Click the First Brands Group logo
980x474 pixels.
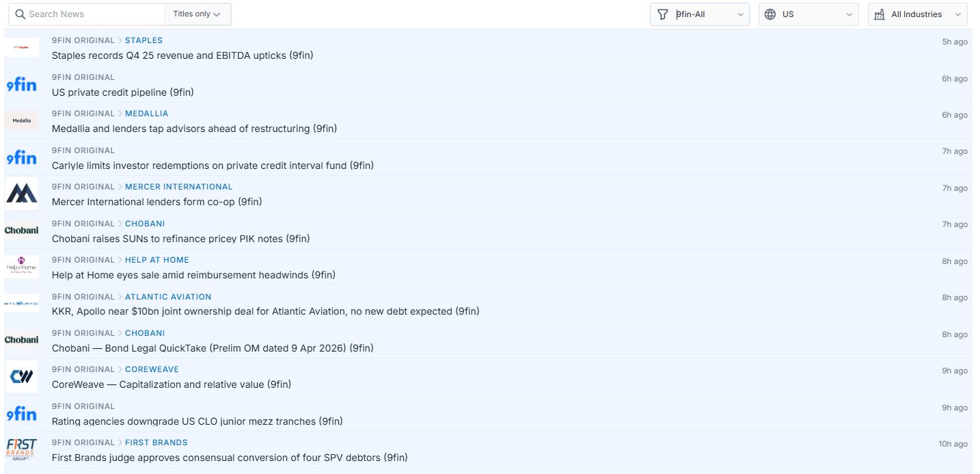[22, 449]
